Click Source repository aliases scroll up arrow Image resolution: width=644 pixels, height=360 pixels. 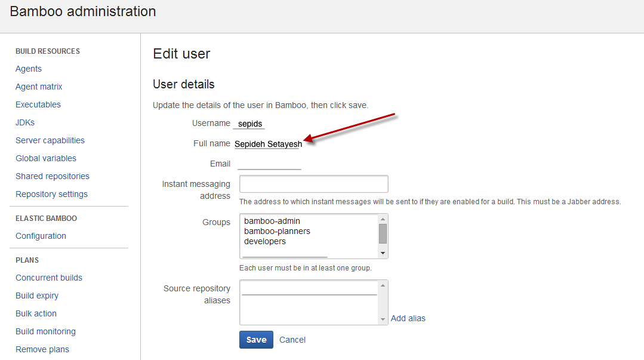click(x=383, y=285)
